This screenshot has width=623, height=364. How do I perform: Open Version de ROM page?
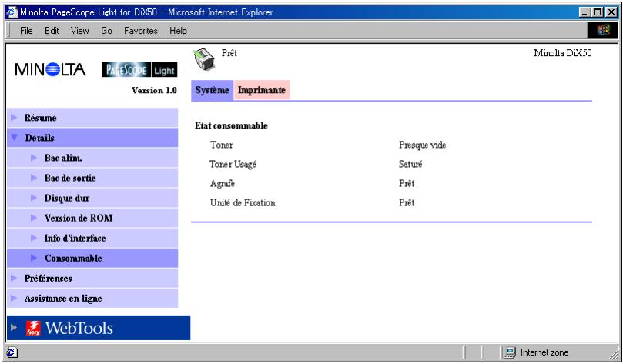[x=92, y=218]
